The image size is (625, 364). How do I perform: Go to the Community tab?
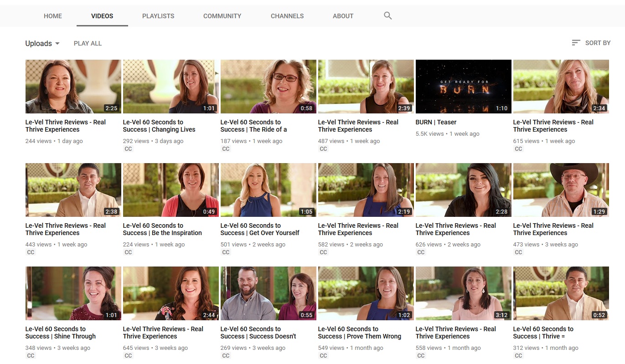(x=222, y=16)
